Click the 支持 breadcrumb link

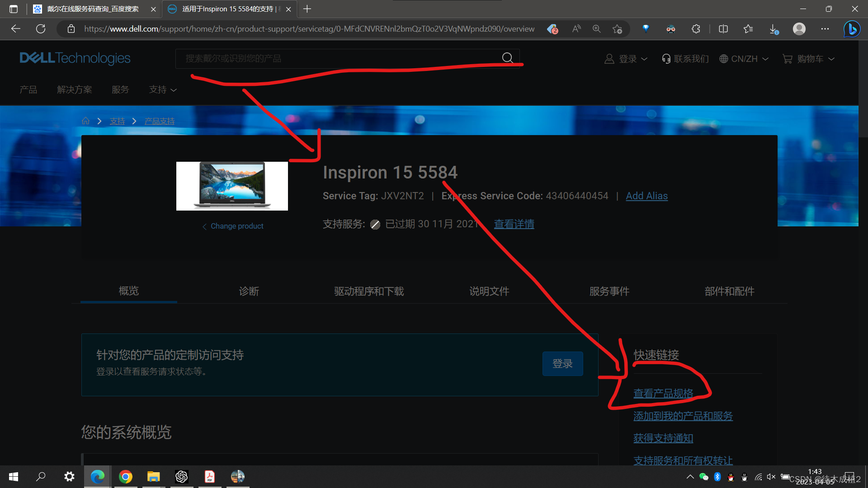click(x=117, y=121)
